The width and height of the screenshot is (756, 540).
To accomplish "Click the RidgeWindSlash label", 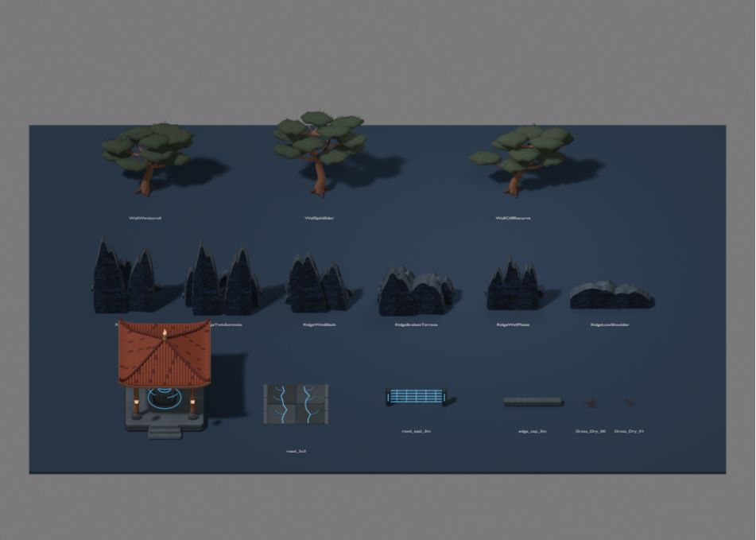I will pos(320,324).
